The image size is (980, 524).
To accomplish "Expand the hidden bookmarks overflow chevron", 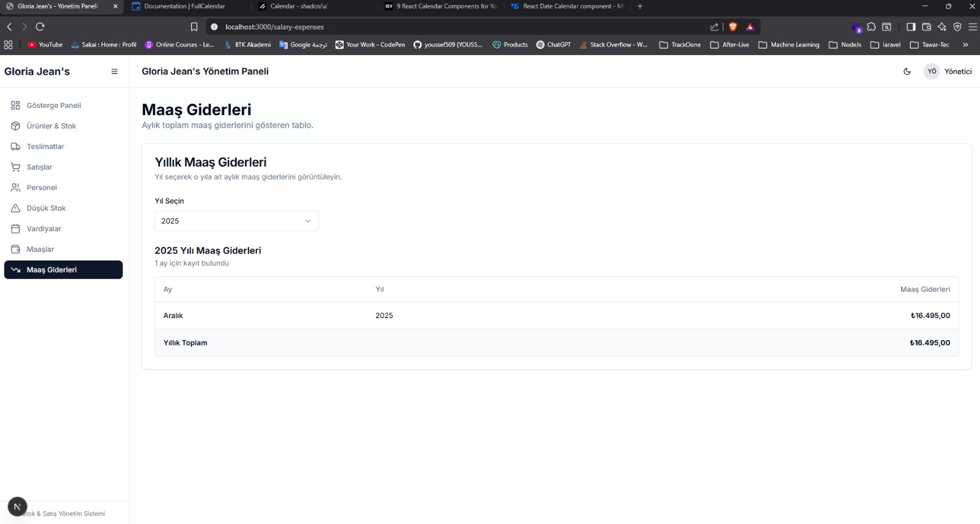I will pyautogui.click(x=966, y=45).
